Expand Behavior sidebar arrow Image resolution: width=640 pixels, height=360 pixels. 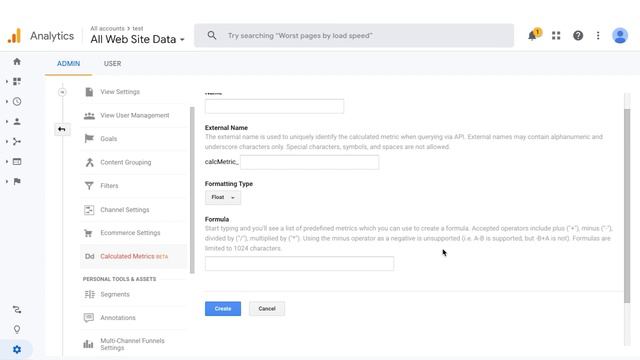click(x=7, y=162)
